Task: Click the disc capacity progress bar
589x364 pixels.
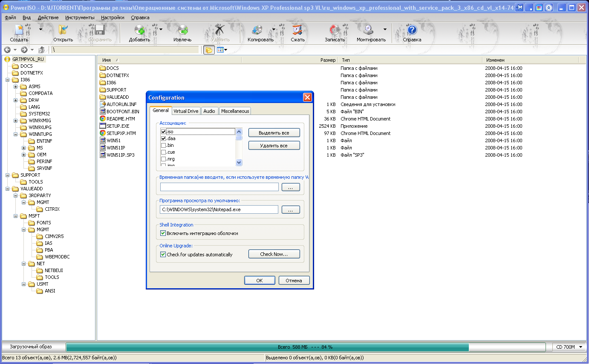Action: point(306,347)
